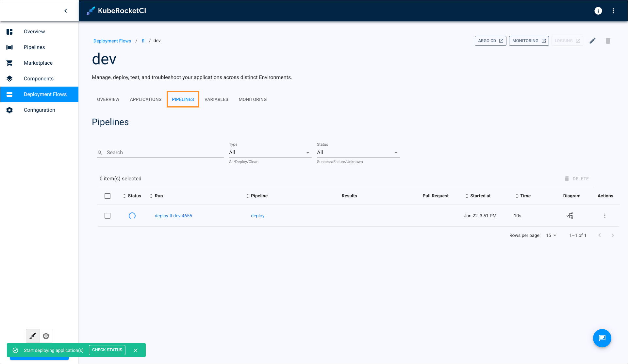628x364 pixels.
Task: Enable the row selection checkbox
Action: pyautogui.click(x=107, y=216)
